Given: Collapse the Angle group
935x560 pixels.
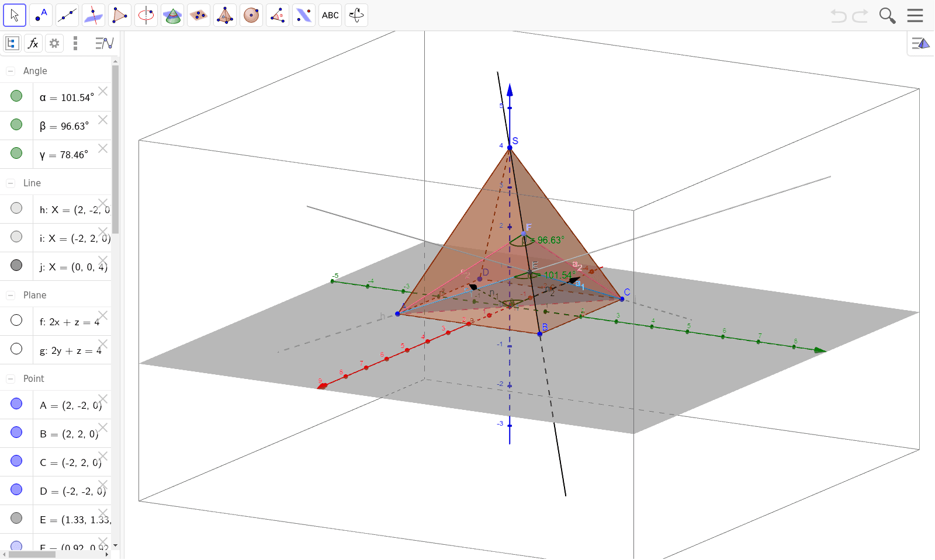Looking at the screenshot, I should tap(11, 71).
